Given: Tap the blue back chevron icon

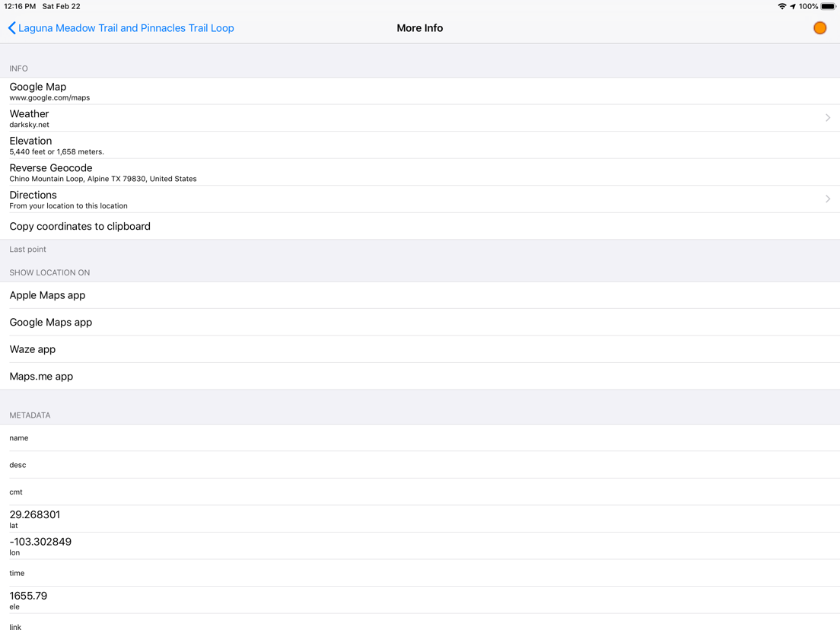Looking at the screenshot, I should pyautogui.click(x=11, y=28).
